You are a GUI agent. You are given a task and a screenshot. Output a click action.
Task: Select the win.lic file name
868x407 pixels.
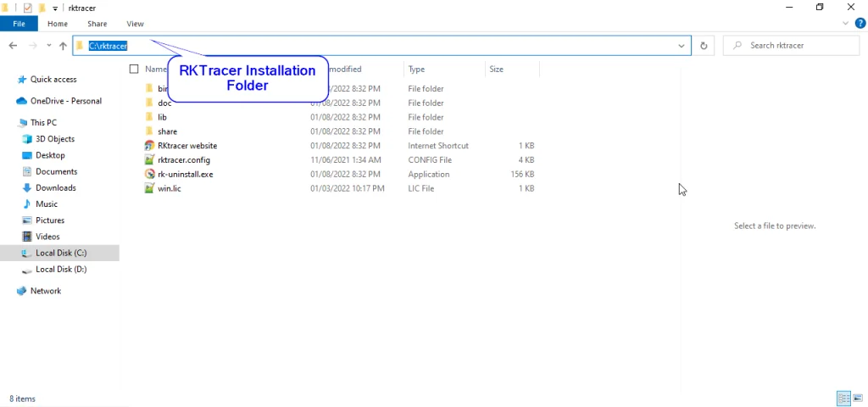170,189
